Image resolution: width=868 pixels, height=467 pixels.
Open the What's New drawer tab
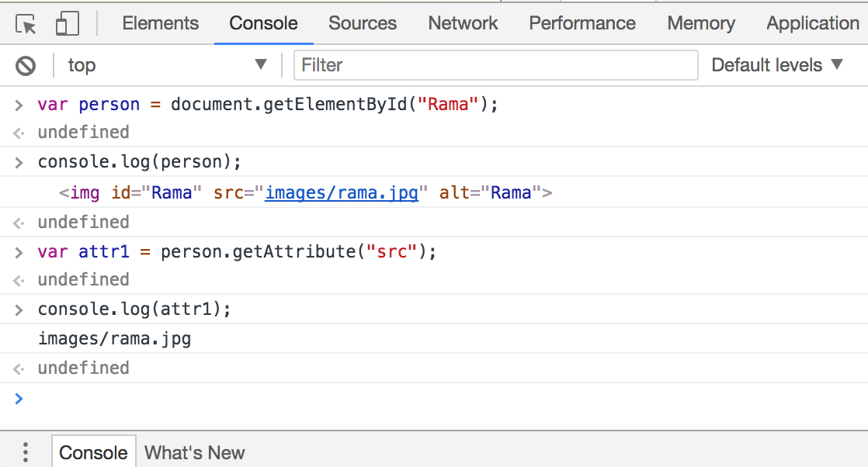(194, 452)
